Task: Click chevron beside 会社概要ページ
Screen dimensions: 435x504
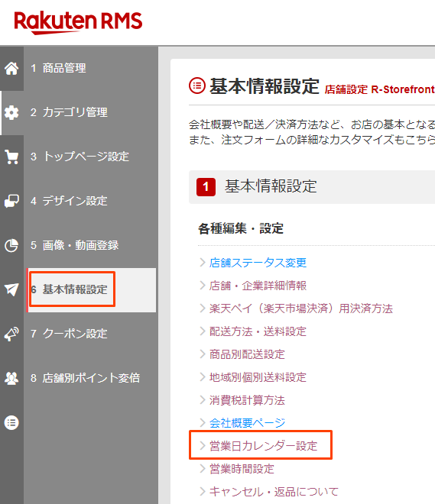Action: click(203, 423)
